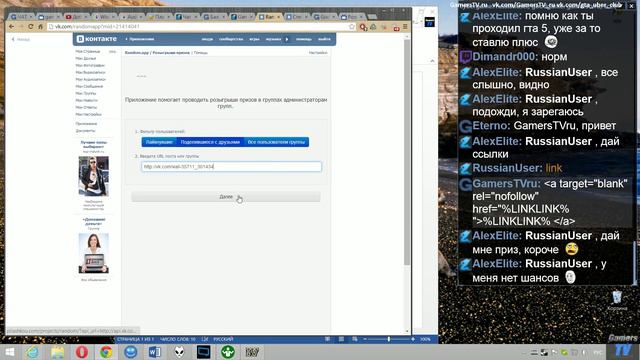Open 'Приложения' in VK sidebar
The height and width of the screenshot is (360, 640).
tap(86, 123)
